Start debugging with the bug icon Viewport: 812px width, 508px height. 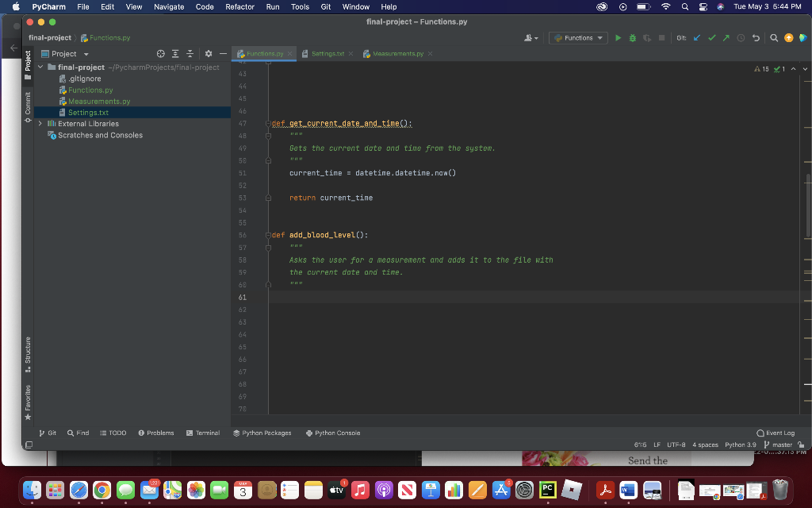634,37
